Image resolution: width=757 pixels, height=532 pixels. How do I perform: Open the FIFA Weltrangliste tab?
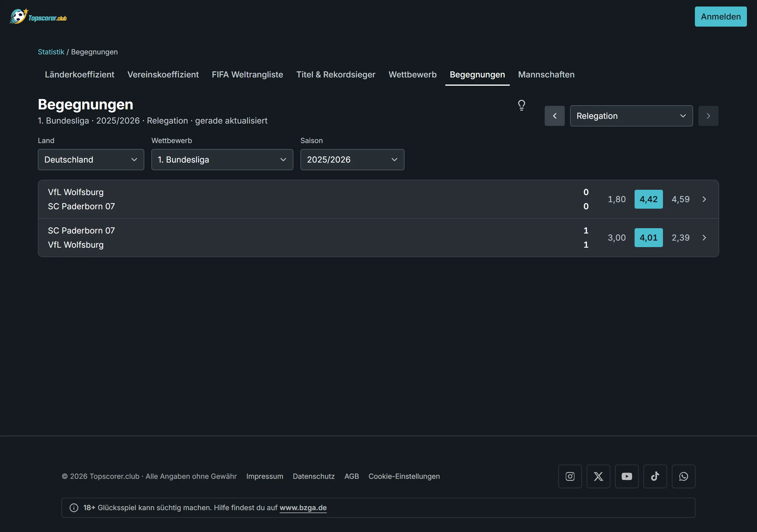247,74
